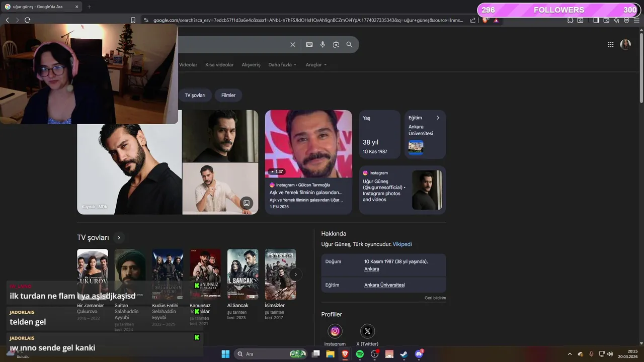Bookmark this page using the bookmark icon
The image size is (644, 362).
(x=133, y=20)
